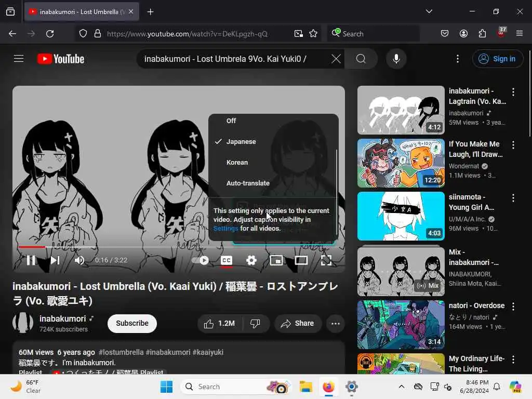Open options for My Ordinary Life video

pyautogui.click(x=513, y=360)
